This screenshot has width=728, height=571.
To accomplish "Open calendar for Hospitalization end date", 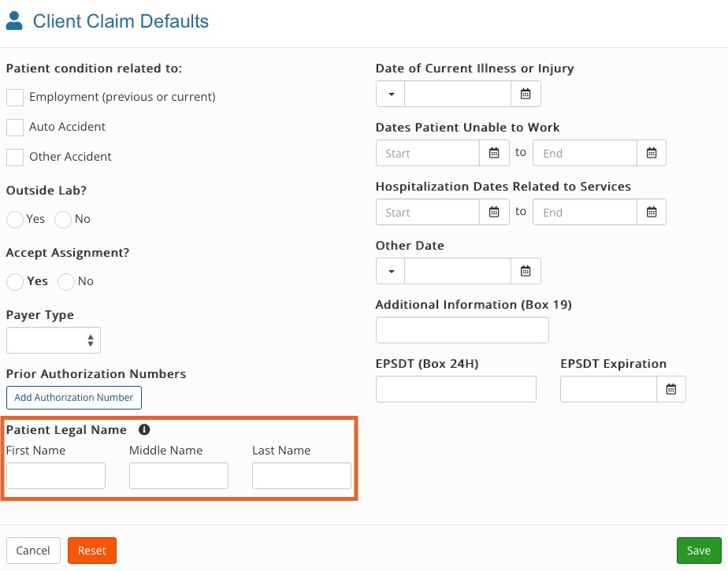I will click(x=652, y=212).
